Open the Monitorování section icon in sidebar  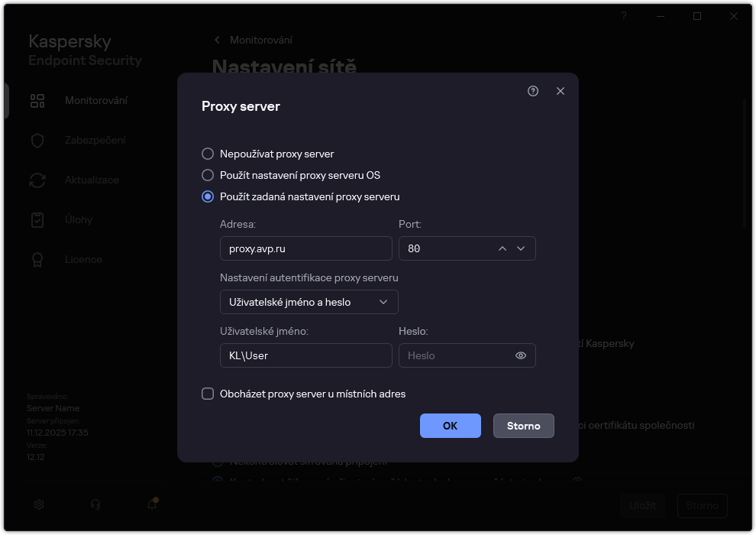37,100
